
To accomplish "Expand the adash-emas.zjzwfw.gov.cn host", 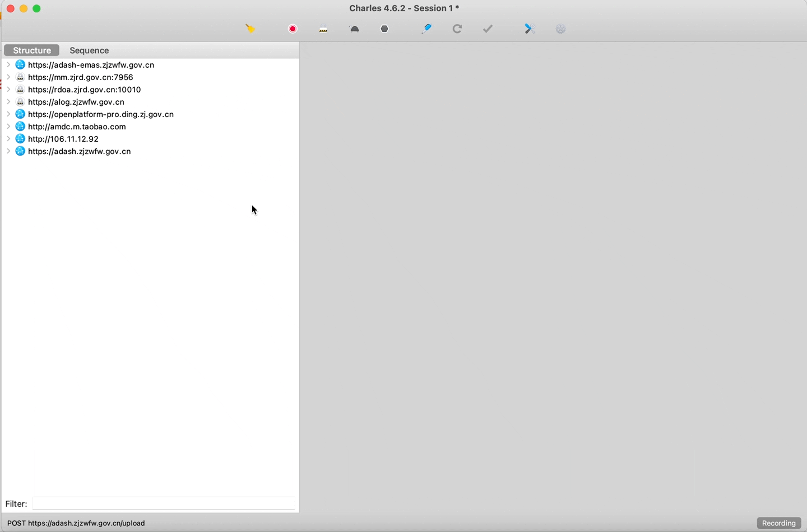I will point(8,65).
